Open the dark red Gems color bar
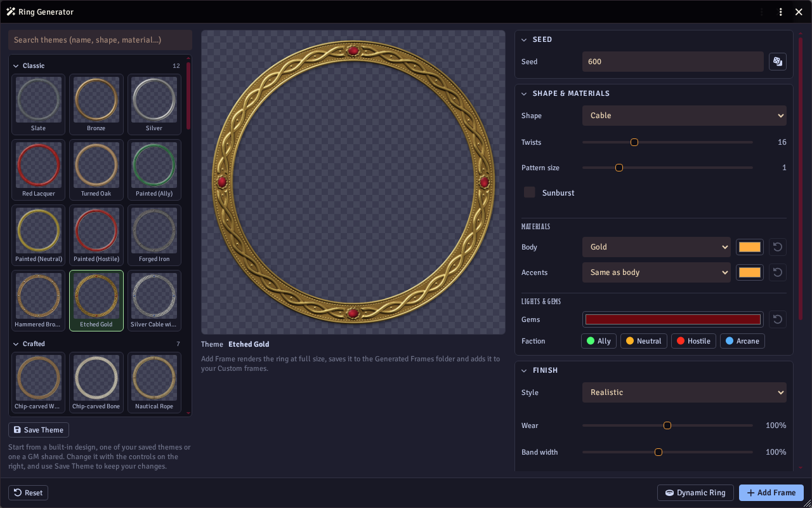Screen dimensions: 812x508 673,319
